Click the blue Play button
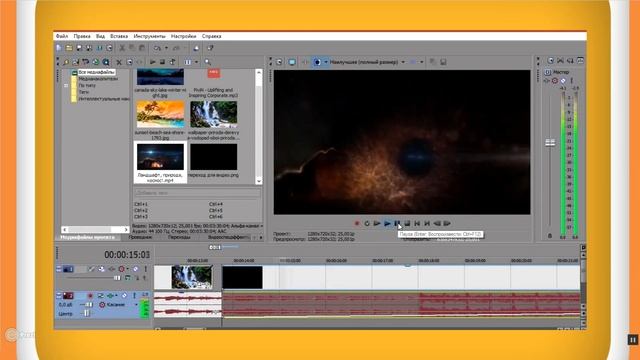Viewport: 640px width, 360px height. pos(387,223)
